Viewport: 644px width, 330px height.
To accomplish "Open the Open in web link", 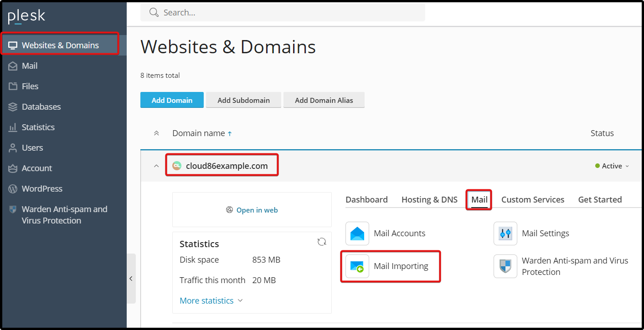I will (x=257, y=210).
